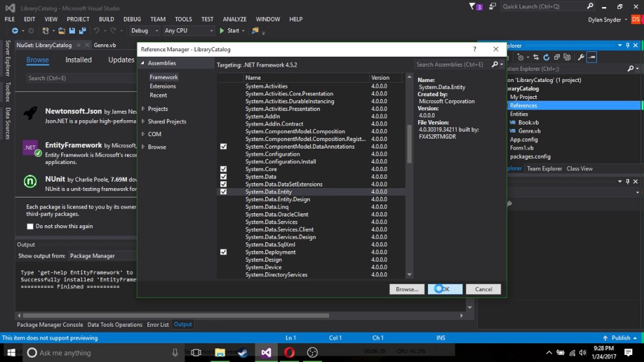Open the Any CPU platform dropdown

[x=189, y=31]
